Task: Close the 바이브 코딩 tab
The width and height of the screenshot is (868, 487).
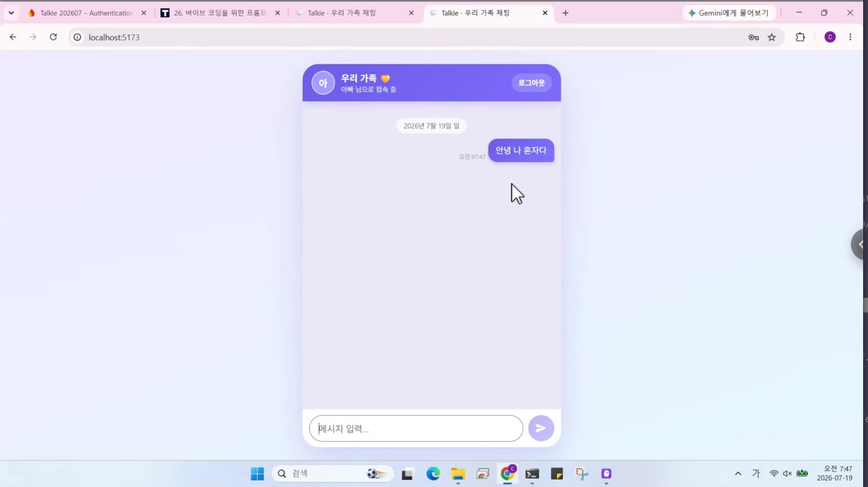Action: tap(277, 13)
